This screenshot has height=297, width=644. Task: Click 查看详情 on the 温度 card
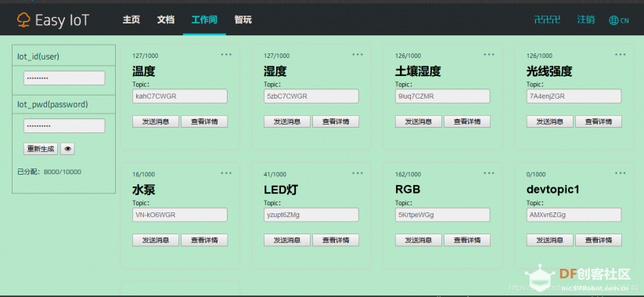pos(204,121)
